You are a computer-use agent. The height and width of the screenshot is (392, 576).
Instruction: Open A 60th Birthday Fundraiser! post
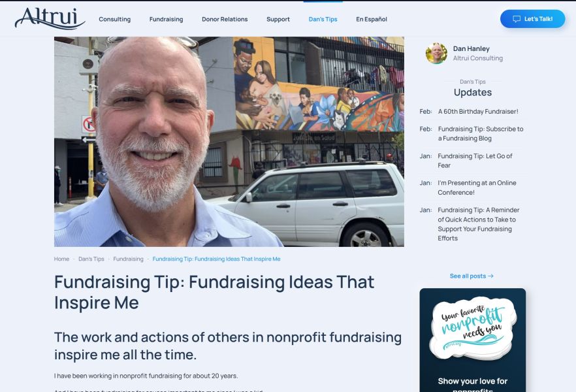478,111
